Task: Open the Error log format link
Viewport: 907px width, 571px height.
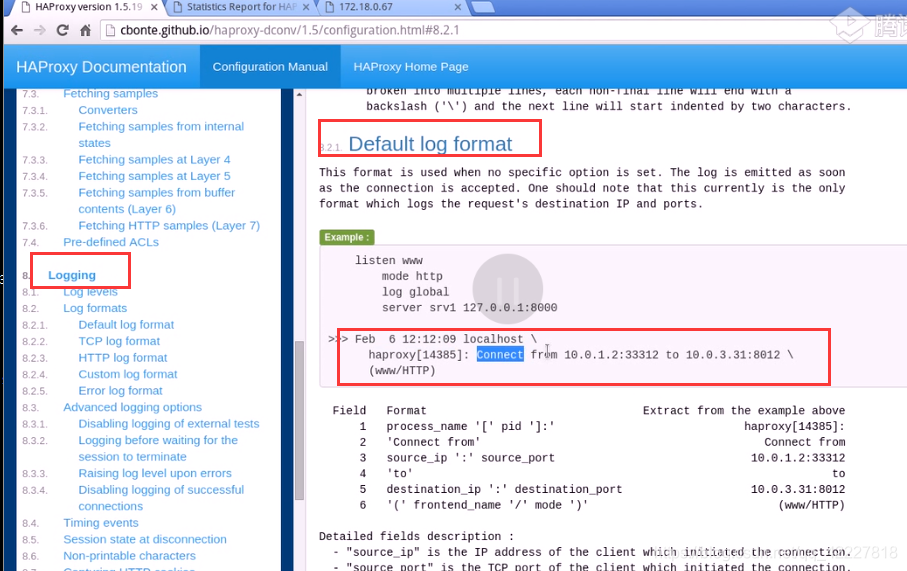Action: tap(120, 391)
